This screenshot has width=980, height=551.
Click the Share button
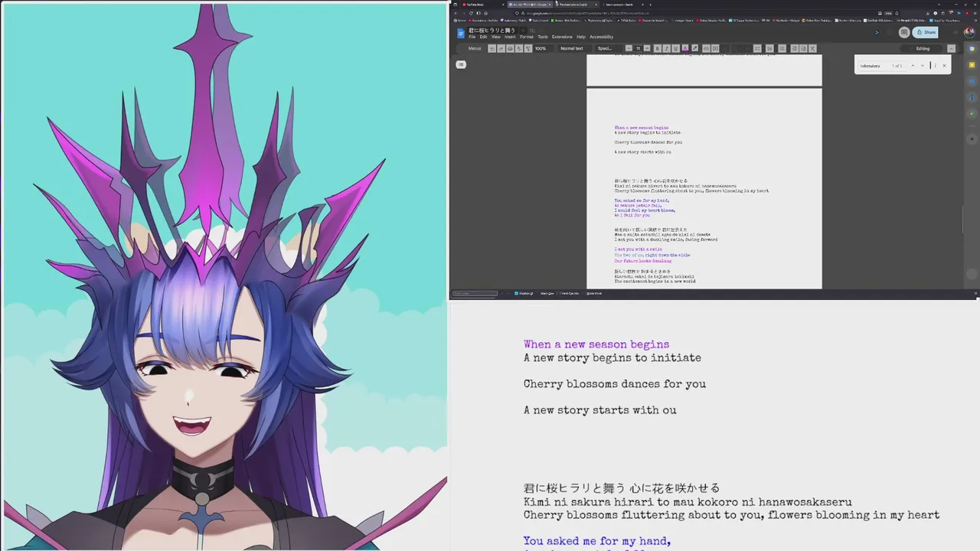point(925,32)
